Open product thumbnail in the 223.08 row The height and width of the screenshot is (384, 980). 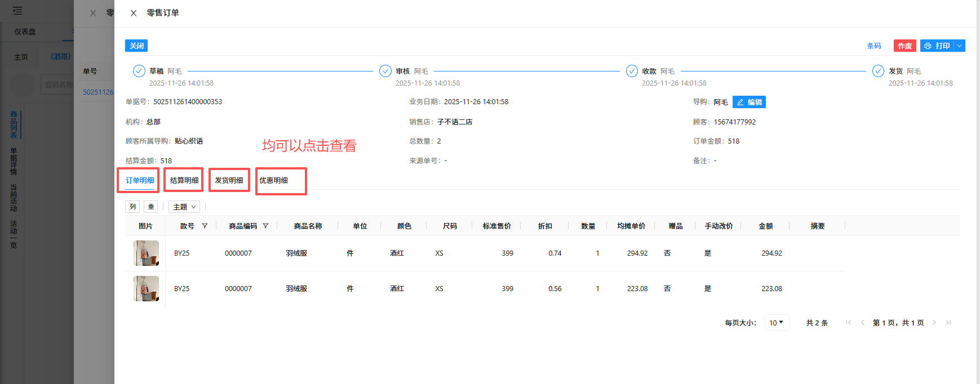click(x=146, y=288)
